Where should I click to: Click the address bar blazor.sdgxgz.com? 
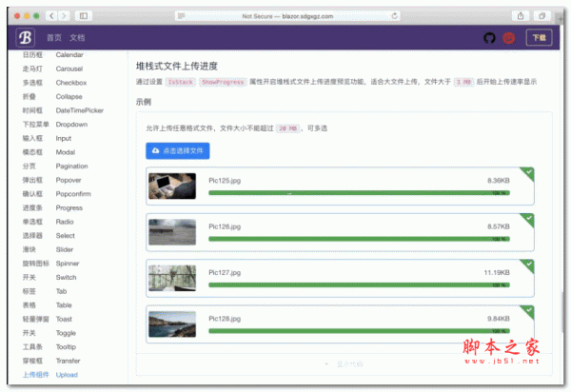287,16
